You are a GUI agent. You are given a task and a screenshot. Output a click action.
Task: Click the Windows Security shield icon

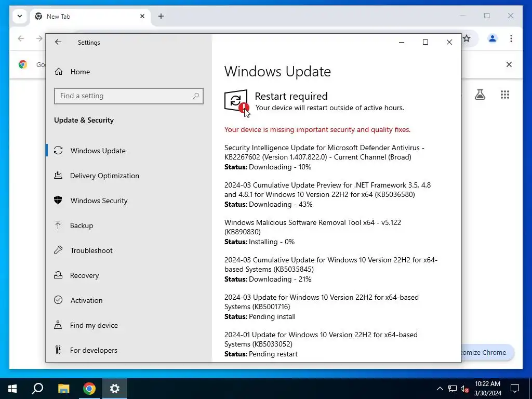58,200
